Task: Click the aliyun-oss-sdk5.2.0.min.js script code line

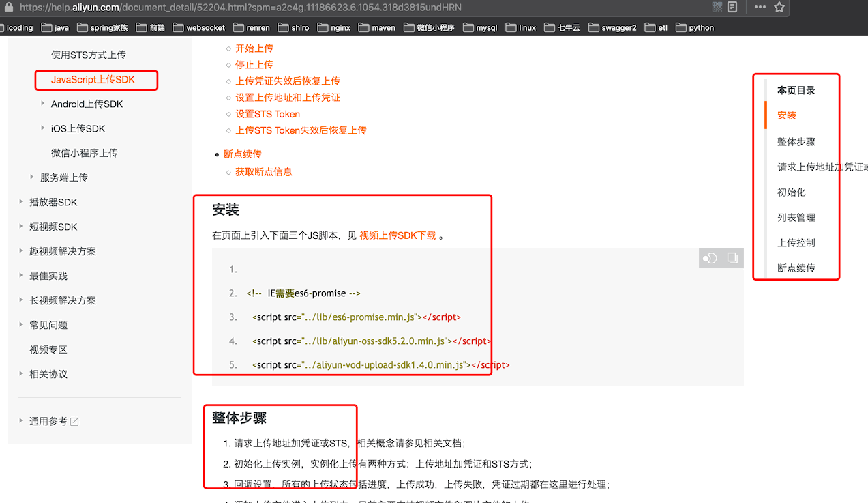Action: coord(372,341)
